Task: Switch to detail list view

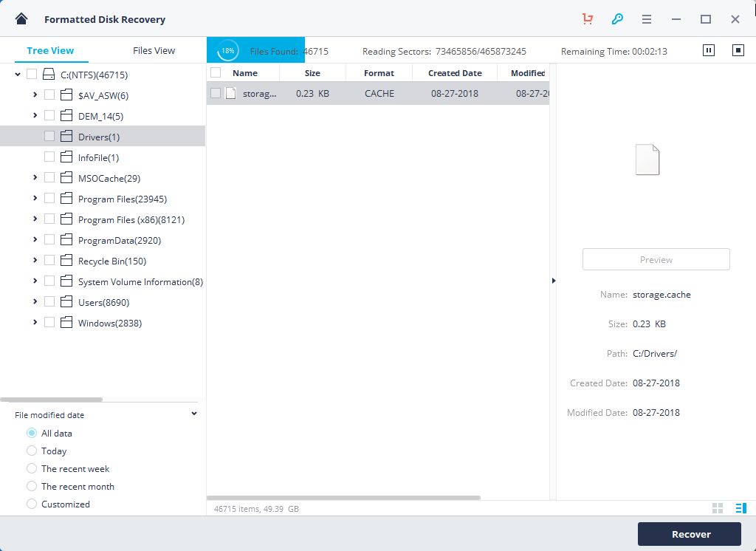Action: 740,508
